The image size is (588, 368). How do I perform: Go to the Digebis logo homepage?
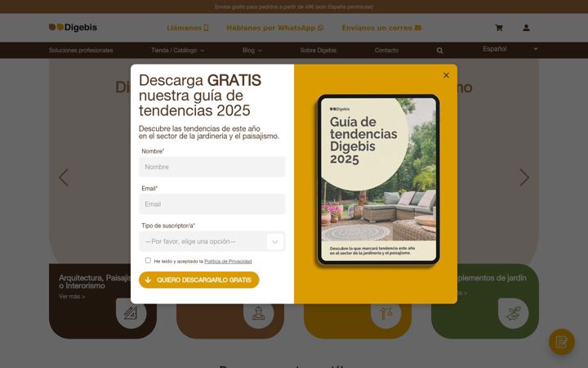73,28
